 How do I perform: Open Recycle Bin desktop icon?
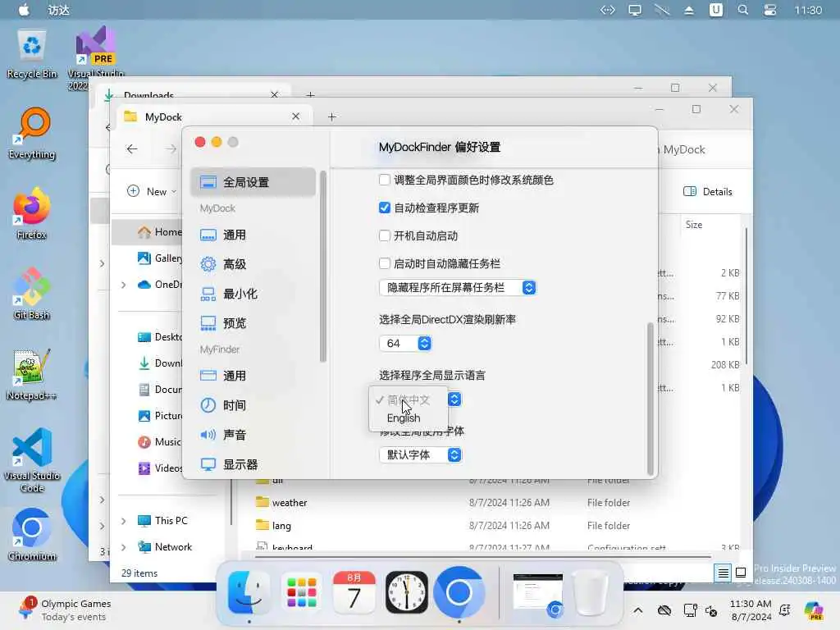click(x=32, y=53)
